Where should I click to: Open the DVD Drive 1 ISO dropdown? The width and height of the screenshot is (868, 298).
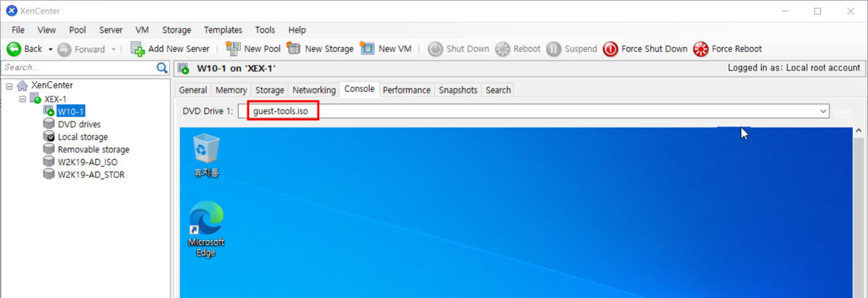click(x=824, y=112)
